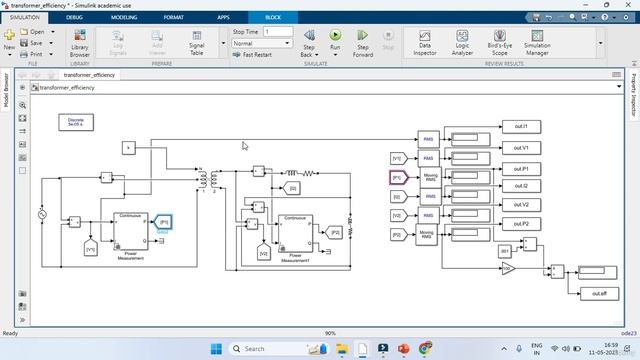This screenshot has height=360, width=640.
Task: Expand the Open button dropdown arrow
Action: [53, 31]
